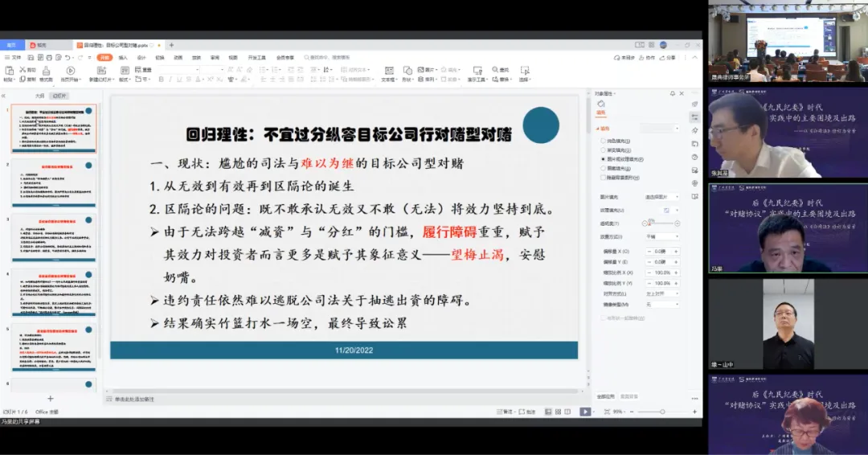Toggle rotate with shape checkbox

603,318
